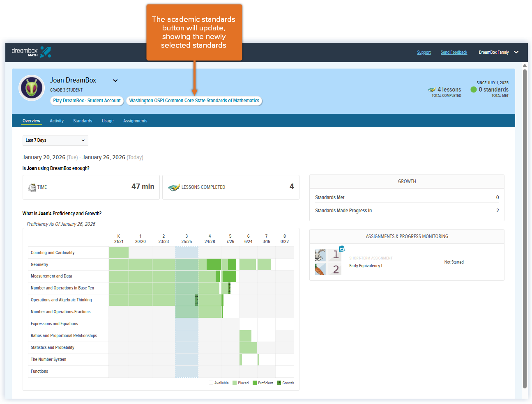Click the lessons book icon in header

pyautogui.click(x=432, y=90)
